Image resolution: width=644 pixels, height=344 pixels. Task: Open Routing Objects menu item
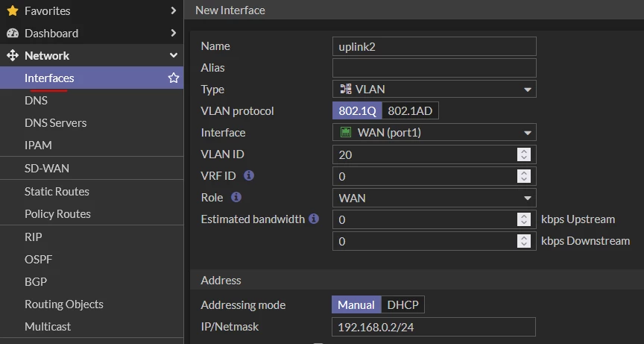point(92,304)
